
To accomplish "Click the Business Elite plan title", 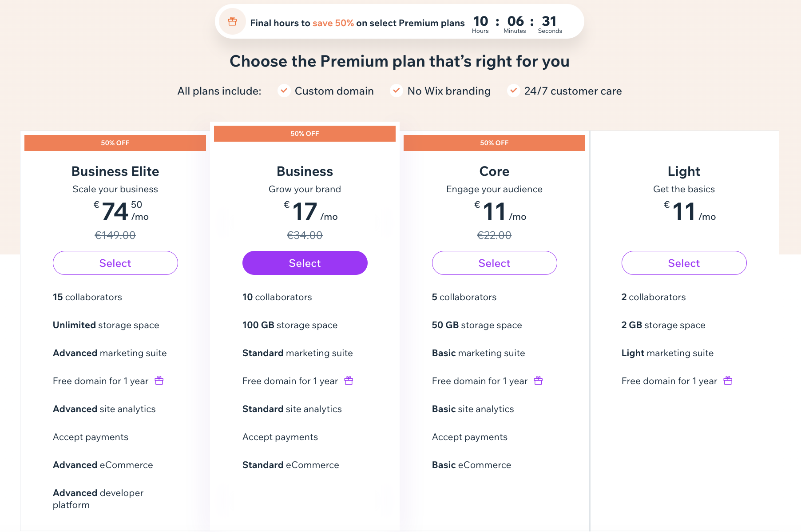I will (x=115, y=171).
